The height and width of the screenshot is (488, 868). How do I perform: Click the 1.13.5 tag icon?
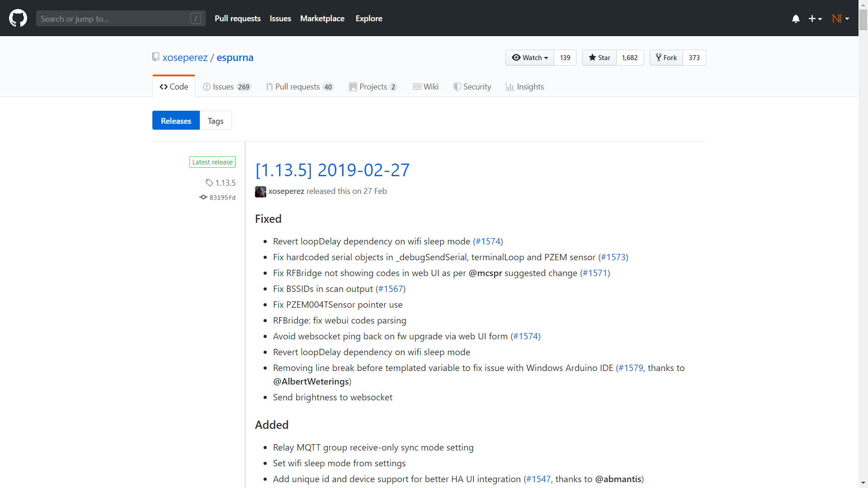pyautogui.click(x=209, y=183)
